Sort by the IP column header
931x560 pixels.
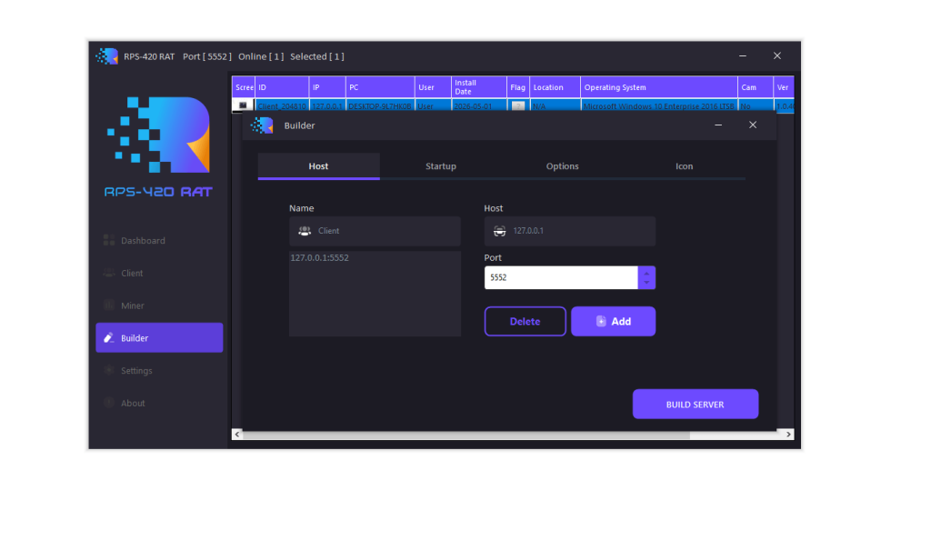coord(327,87)
